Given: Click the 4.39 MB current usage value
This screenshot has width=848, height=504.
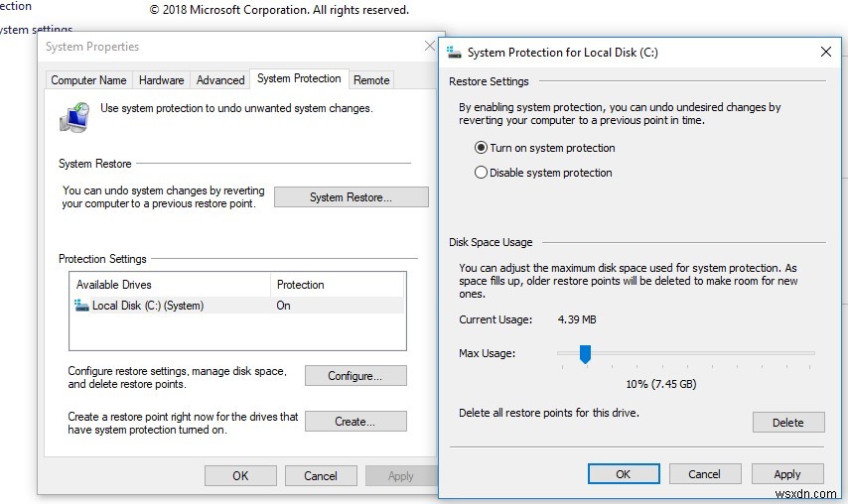Looking at the screenshot, I should tap(577, 319).
